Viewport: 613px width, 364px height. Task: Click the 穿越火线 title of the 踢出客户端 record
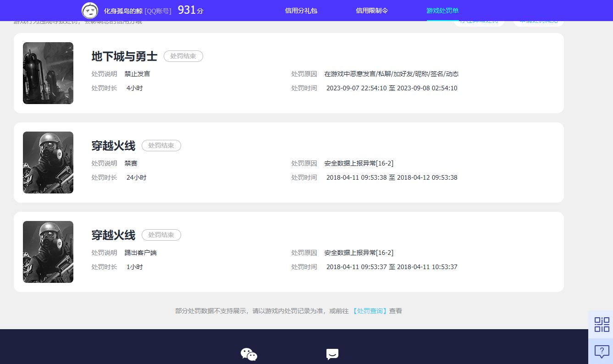pyautogui.click(x=113, y=235)
